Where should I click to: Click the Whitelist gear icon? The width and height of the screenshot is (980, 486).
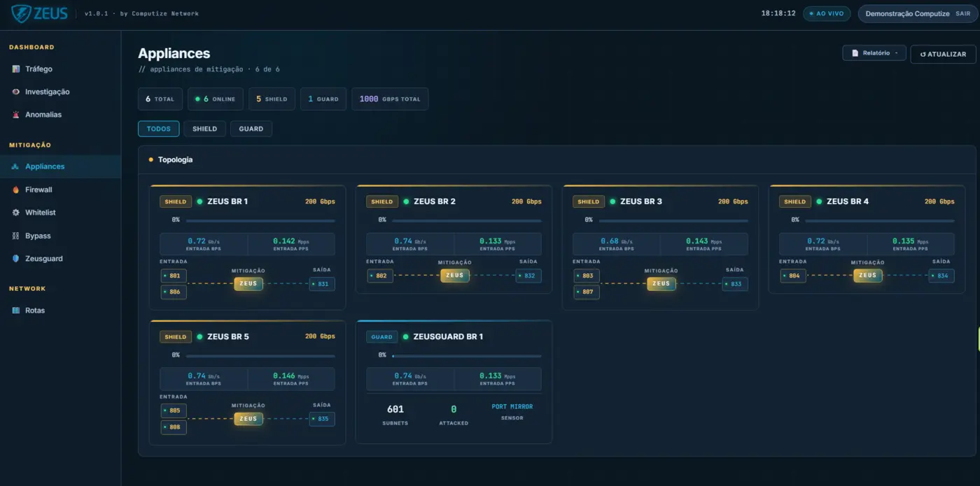[x=16, y=213]
